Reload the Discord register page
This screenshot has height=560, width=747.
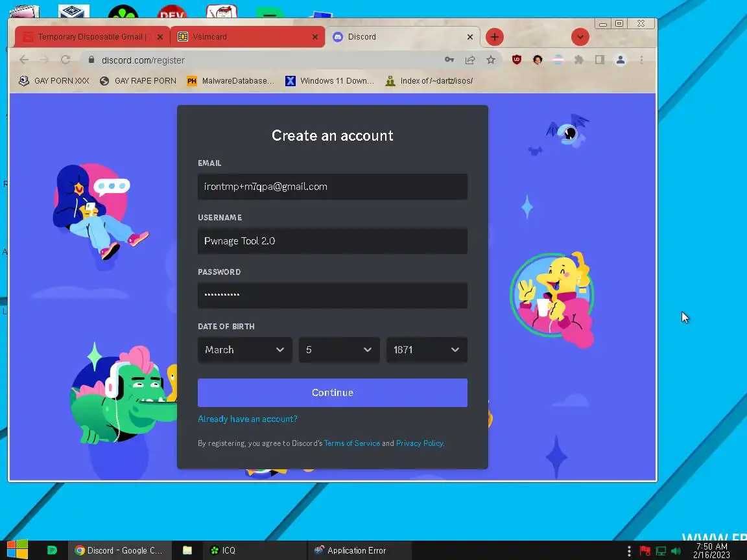point(65,60)
